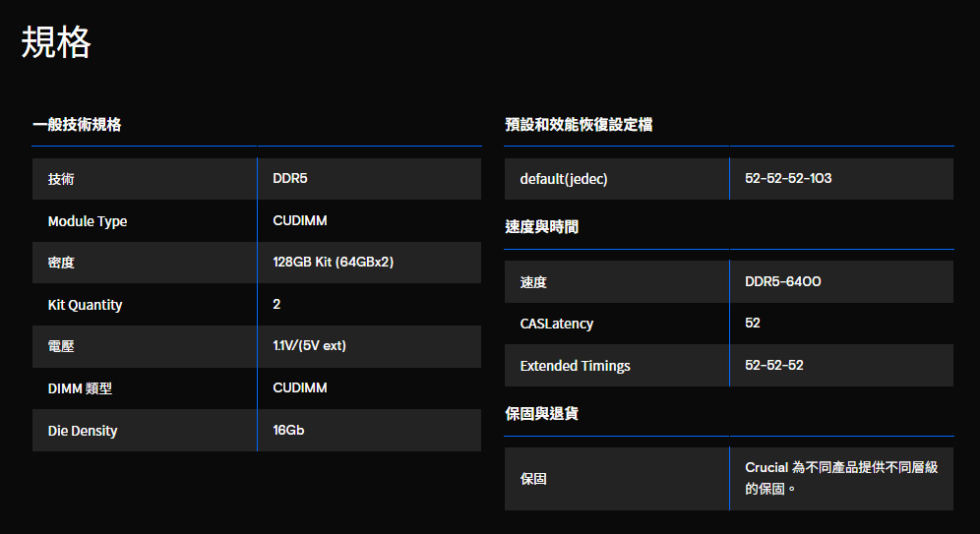Select the 1.1V/(5V ext) voltage value
This screenshot has height=534, width=980.
pyautogui.click(x=309, y=346)
